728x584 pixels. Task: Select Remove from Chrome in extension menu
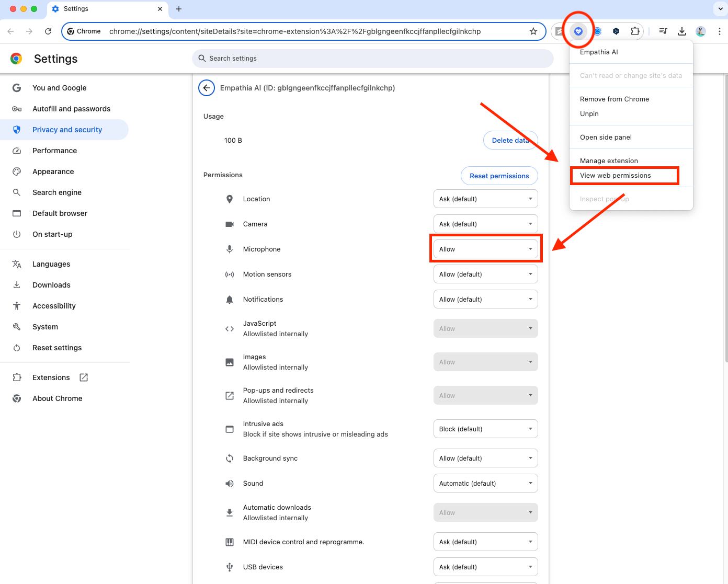coord(631,99)
